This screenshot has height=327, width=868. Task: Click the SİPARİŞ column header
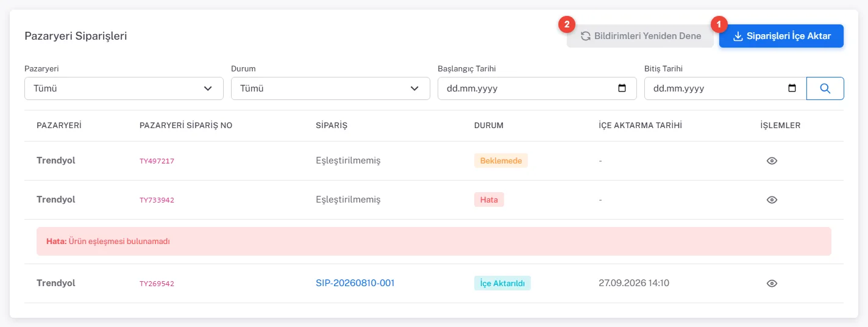tap(332, 126)
